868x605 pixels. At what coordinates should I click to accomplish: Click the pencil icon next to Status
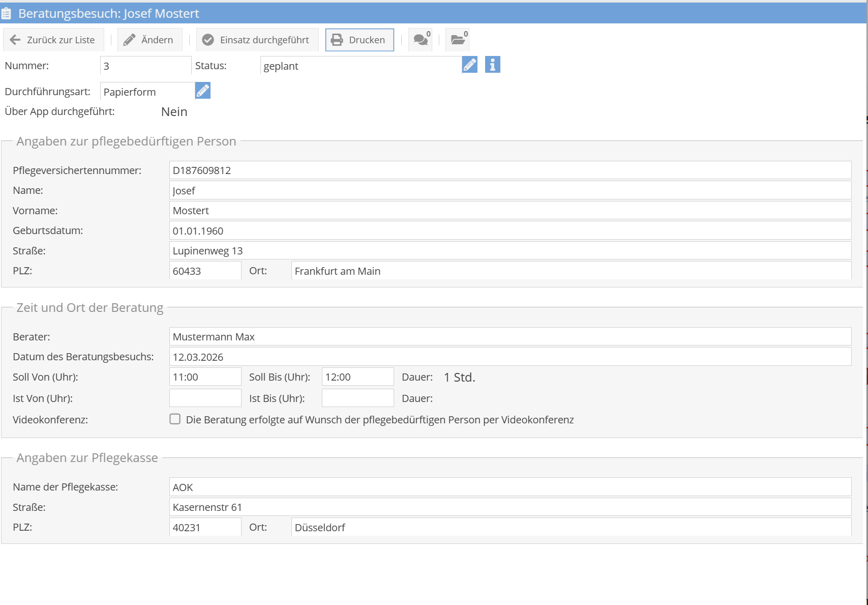coord(469,65)
